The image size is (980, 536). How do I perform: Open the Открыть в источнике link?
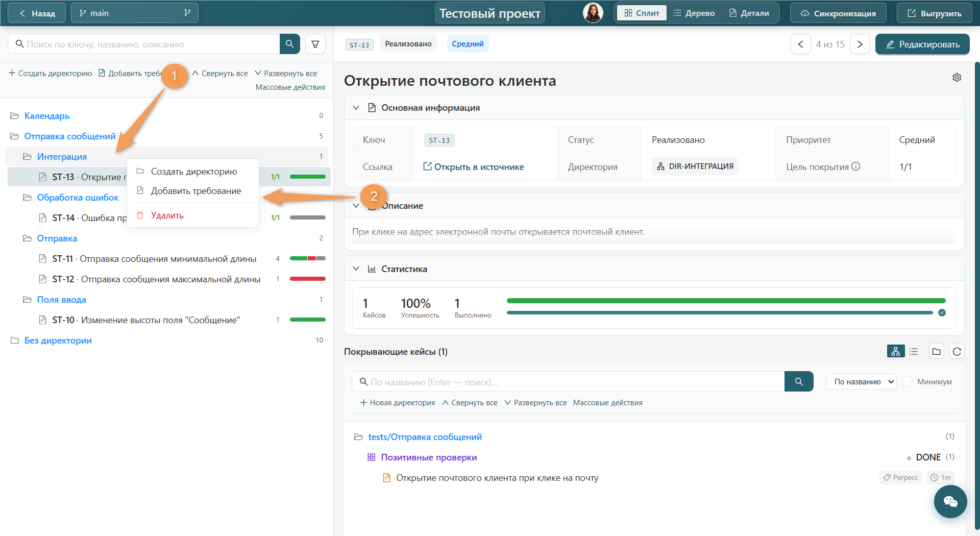pos(474,167)
